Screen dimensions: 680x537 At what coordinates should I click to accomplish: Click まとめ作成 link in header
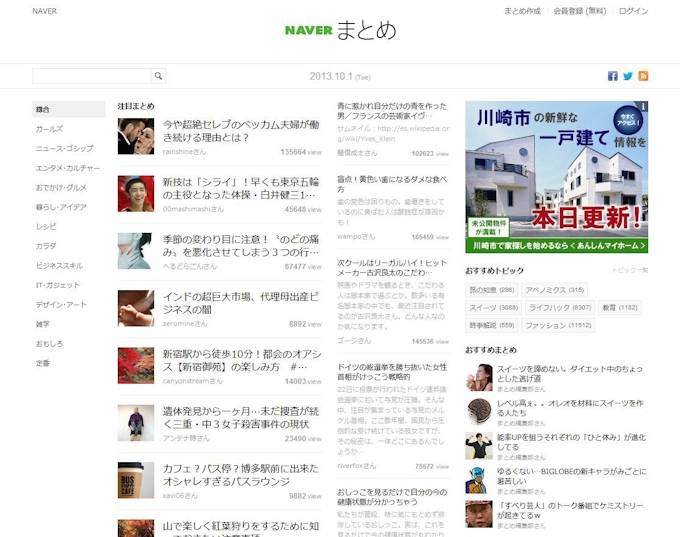(522, 11)
